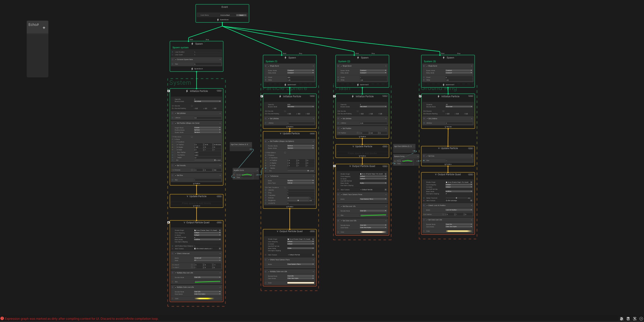
Task: Uncheck Turbulence block in Particle Sphere
Action: pos(269,176)
